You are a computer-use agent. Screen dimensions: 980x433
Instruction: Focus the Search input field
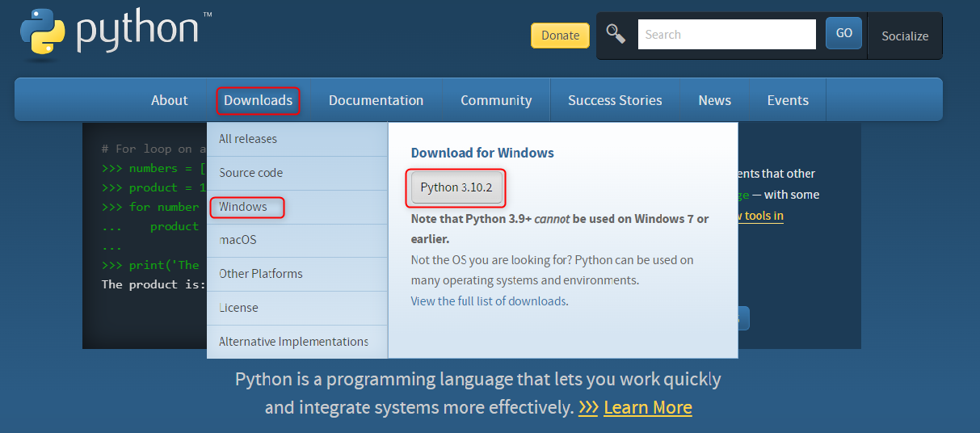coord(727,35)
